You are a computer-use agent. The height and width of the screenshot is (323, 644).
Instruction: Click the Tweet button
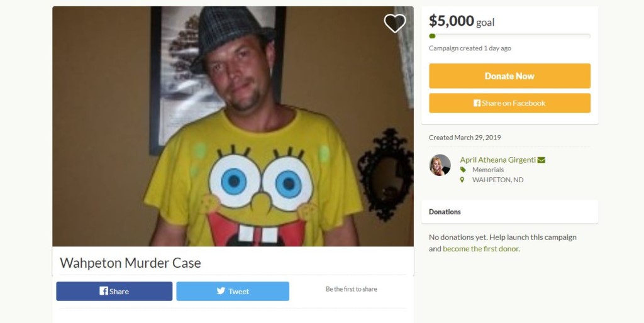coord(233,291)
